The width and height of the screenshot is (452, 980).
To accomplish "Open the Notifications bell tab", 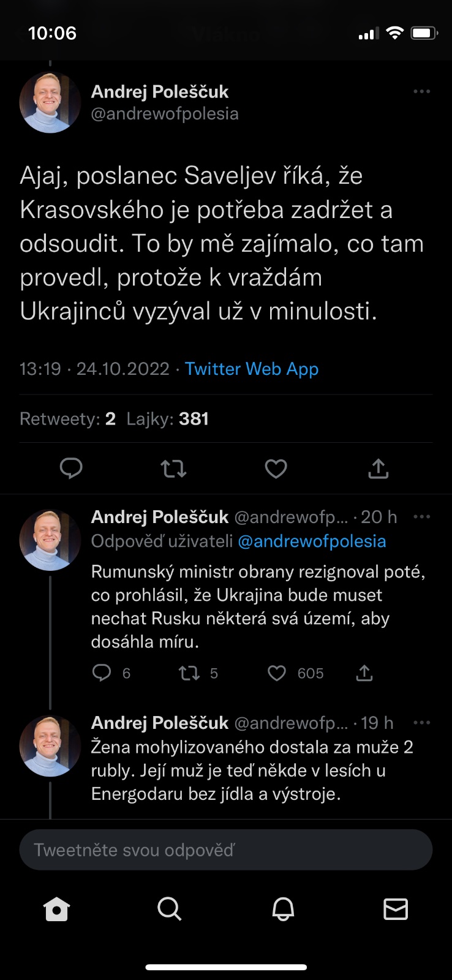I will click(283, 909).
